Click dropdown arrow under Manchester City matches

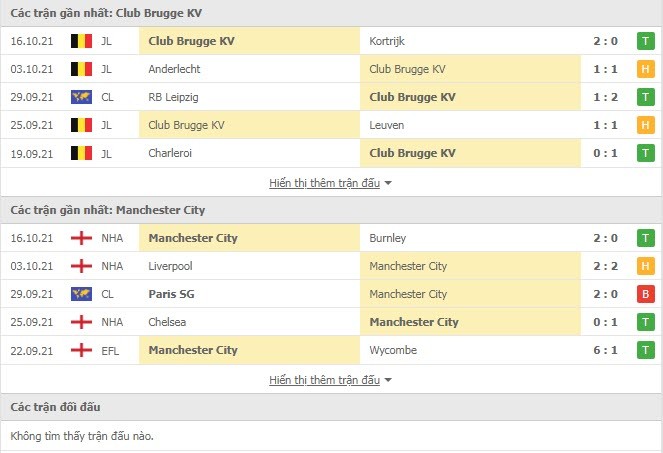[388, 380]
